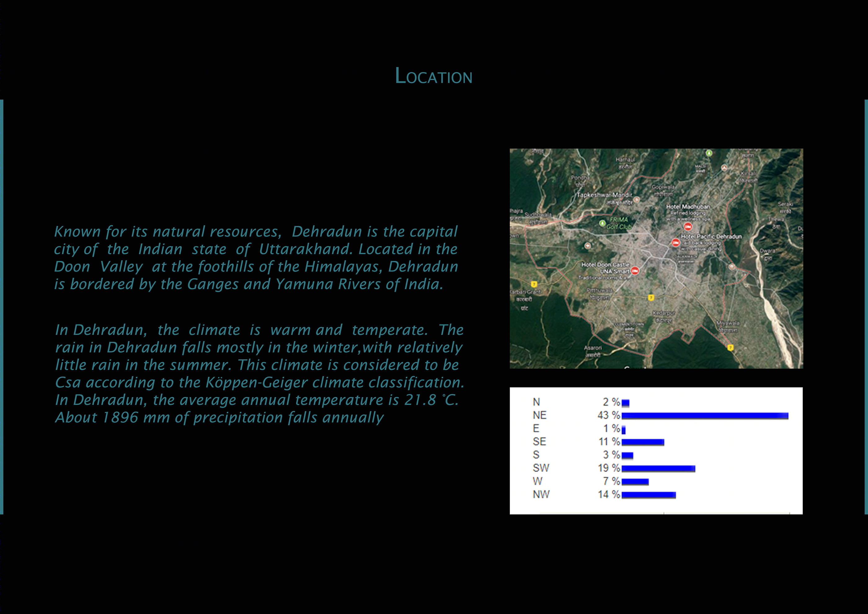The width and height of the screenshot is (868, 614).
Task: Click the NE 43% wind bar
Action: tap(705, 416)
